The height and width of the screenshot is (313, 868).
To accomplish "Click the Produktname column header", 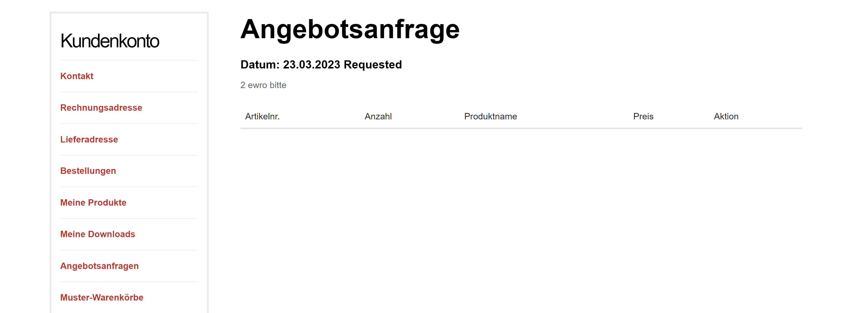I will [x=490, y=117].
